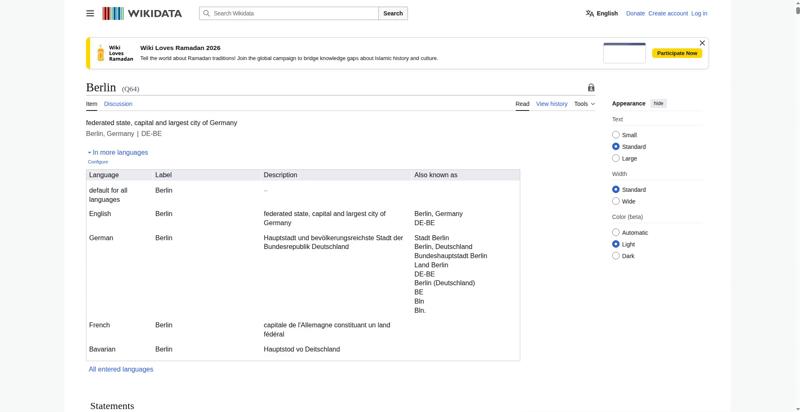Viewport: 800px width, 412px height.
Task: Select the Small text size option
Action: click(x=616, y=135)
